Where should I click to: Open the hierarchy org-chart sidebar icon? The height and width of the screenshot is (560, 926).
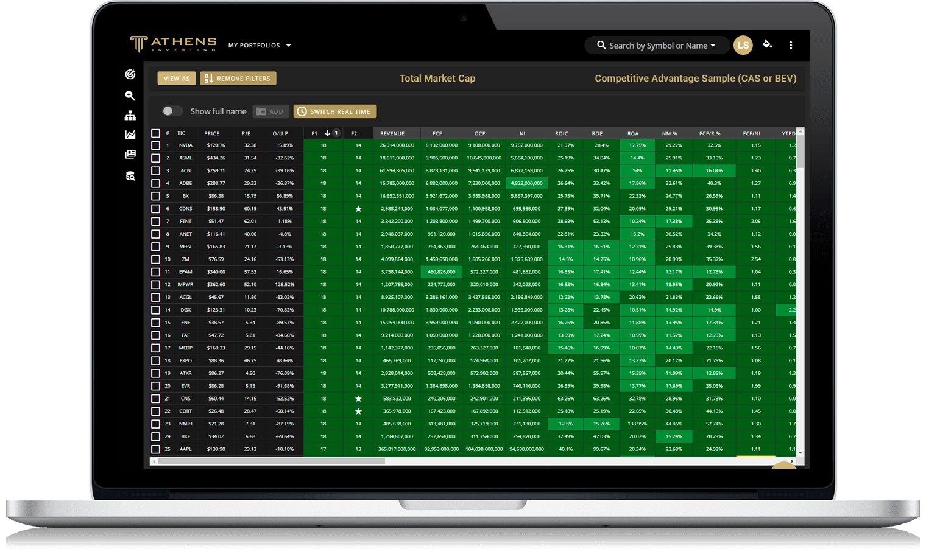pyautogui.click(x=130, y=116)
